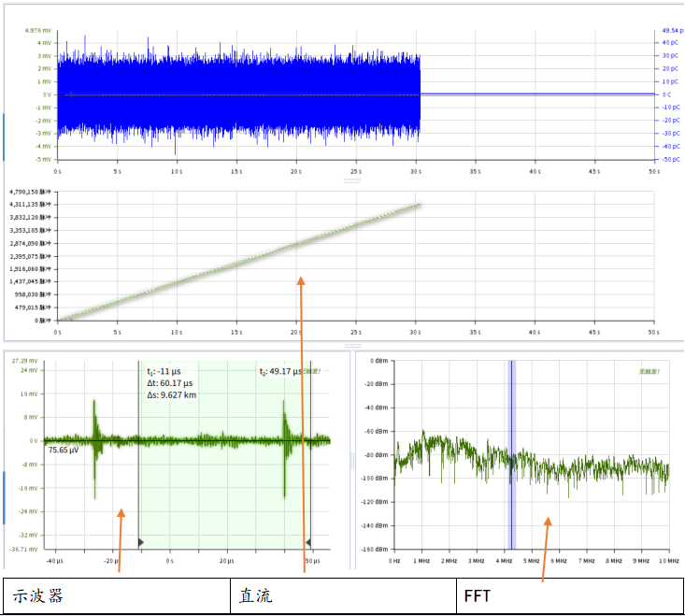Click the Δt 60.17 µs value

pyautogui.click(x=168, y=383)
